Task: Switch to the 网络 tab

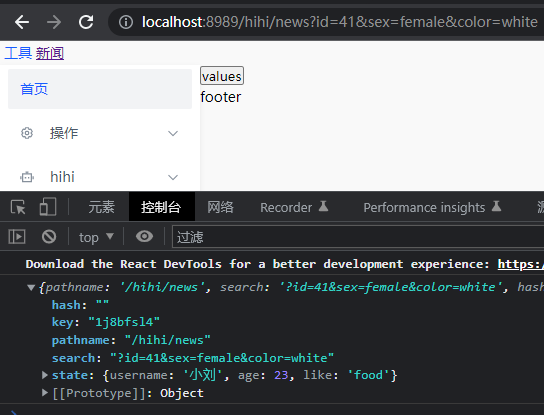Action: pyautogui.click(x=220, y=207)
